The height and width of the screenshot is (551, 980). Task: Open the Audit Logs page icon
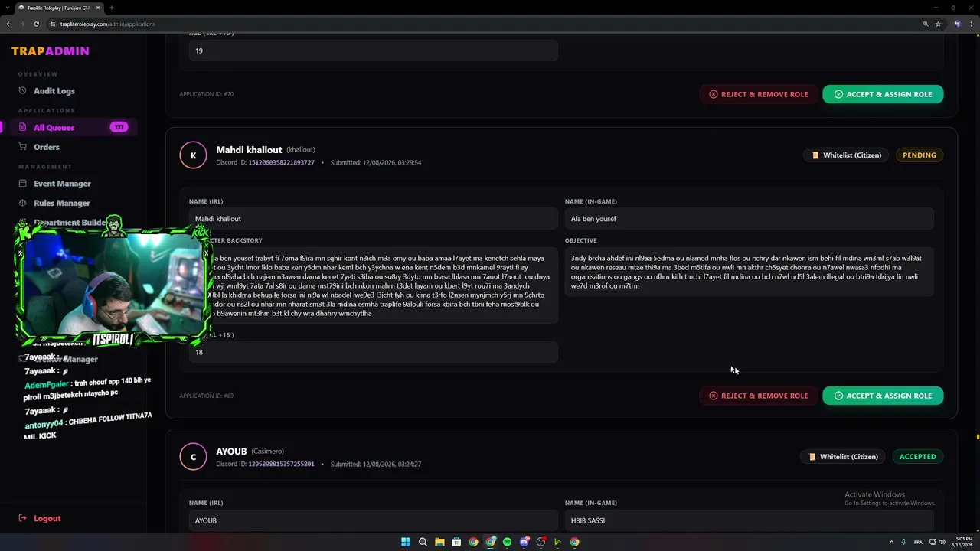pyautogui.click(x=23, y=91)
